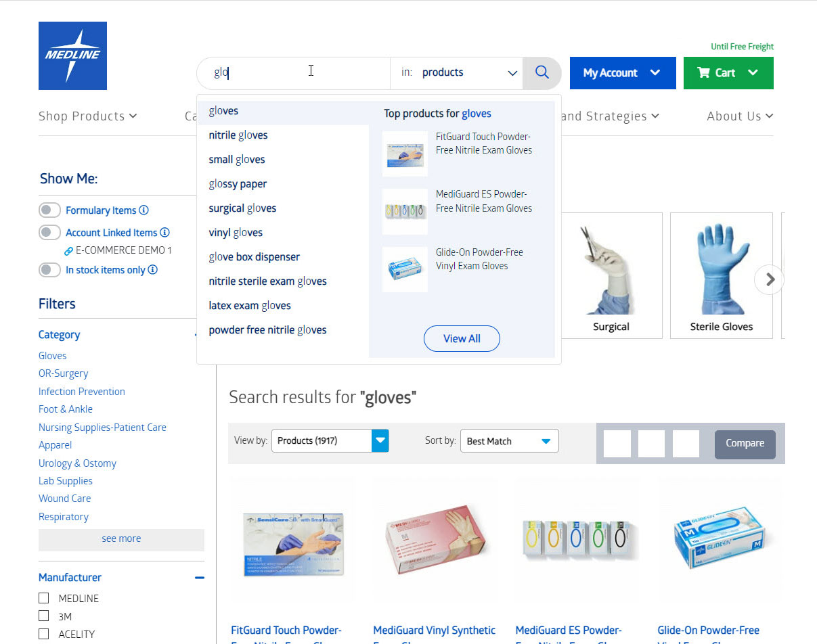Viewport: 817px width, 644px height.
Task: Filter by Foot & Ankle category link
Action: [66, 409]
